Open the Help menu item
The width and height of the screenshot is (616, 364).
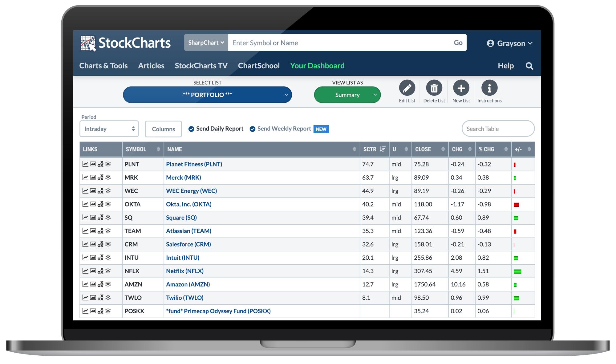click(506, 66)
